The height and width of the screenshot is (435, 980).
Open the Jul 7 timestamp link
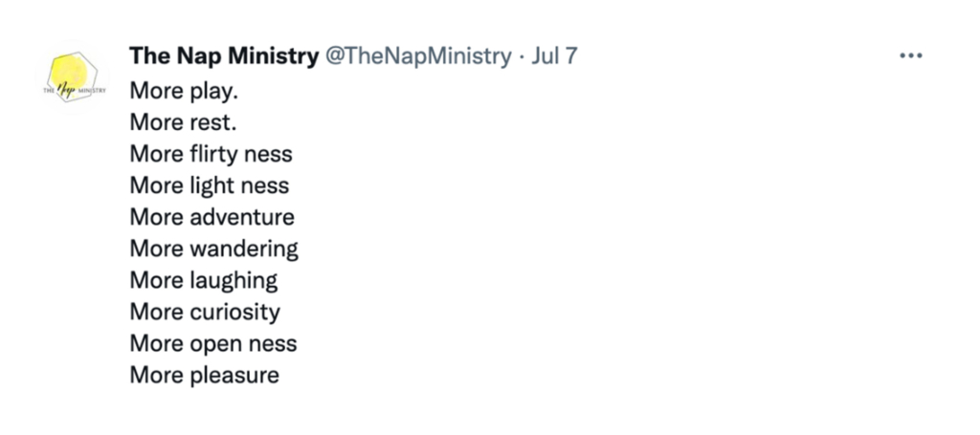coord(554,56)
